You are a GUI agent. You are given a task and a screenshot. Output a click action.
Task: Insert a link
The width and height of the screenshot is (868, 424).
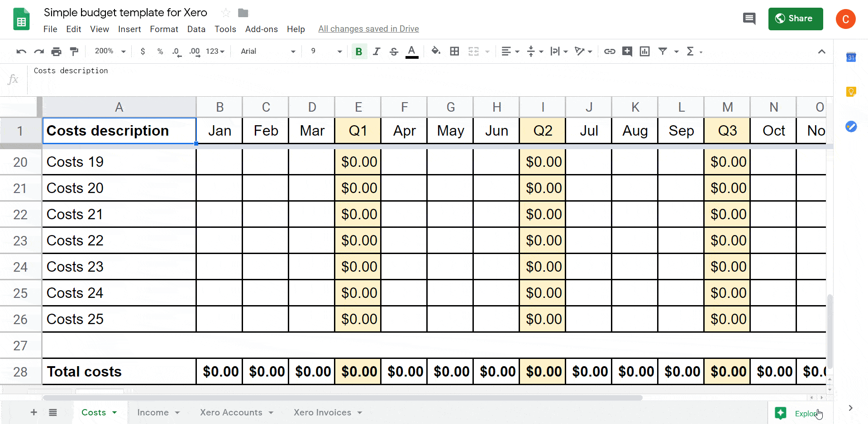coord(609,51)
